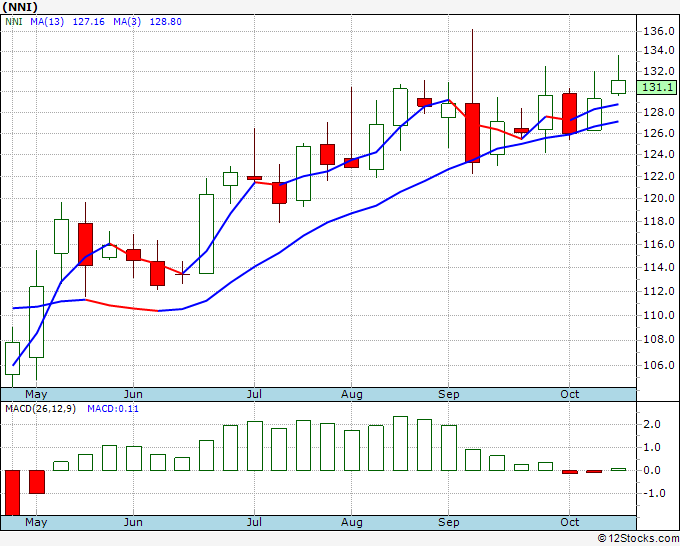Screen dimensions: 680x546
Task: Click the MA(13) legend label
Action: [x=47, y=22]
